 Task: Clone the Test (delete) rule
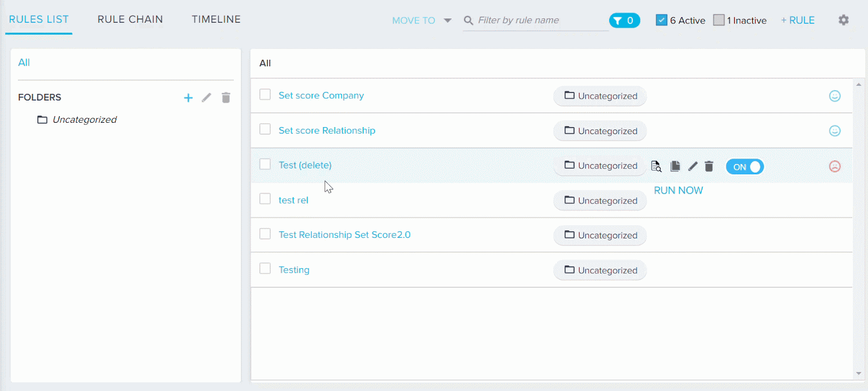[x=675, y=166]
